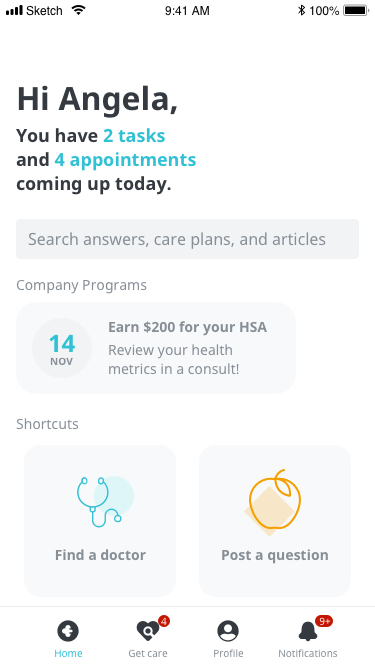This screenshot has width=375, height=667.
Task: Click the Bluetooth status icon
Action: click(301, 10)
